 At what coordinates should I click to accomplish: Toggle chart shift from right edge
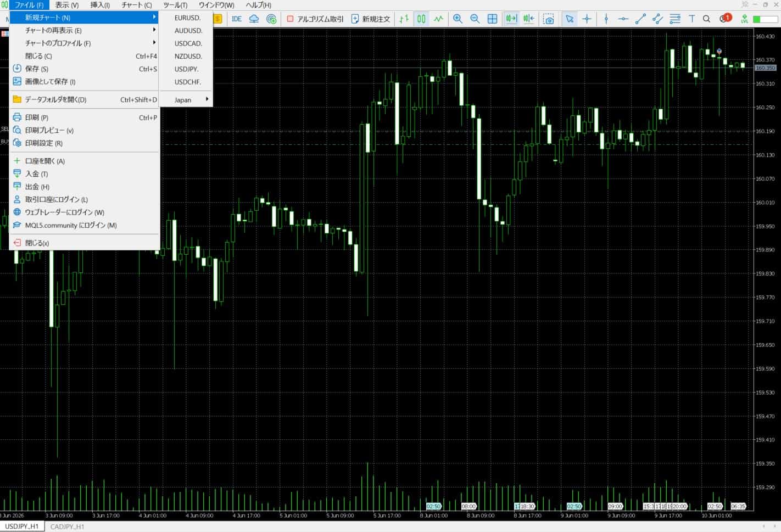click(529, 19)
